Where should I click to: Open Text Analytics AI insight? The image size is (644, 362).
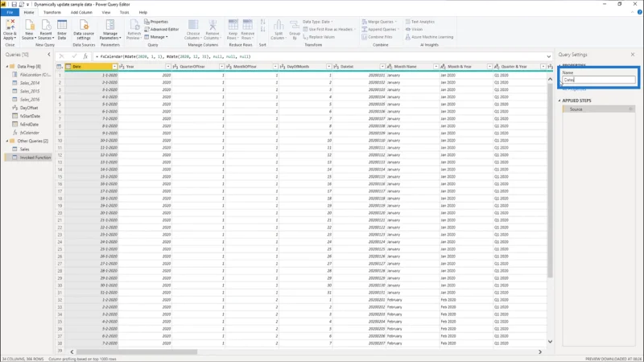419,22
